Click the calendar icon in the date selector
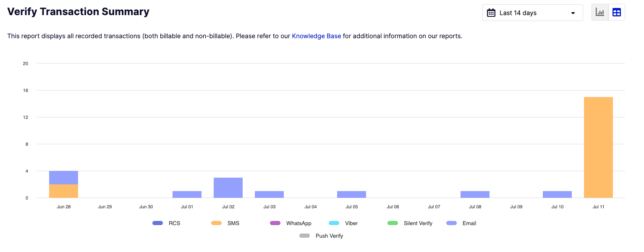The width and height of the screenshot is (644, 252). (491, 13)
